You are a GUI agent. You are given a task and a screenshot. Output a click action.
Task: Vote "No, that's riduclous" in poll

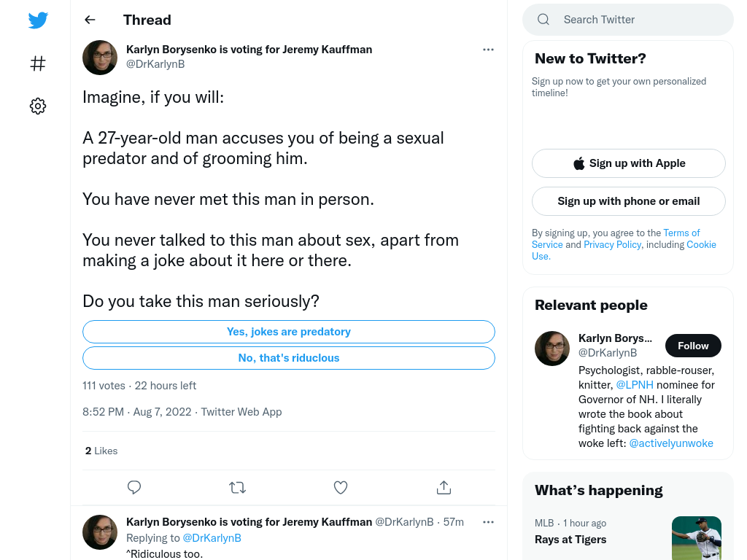289,358
